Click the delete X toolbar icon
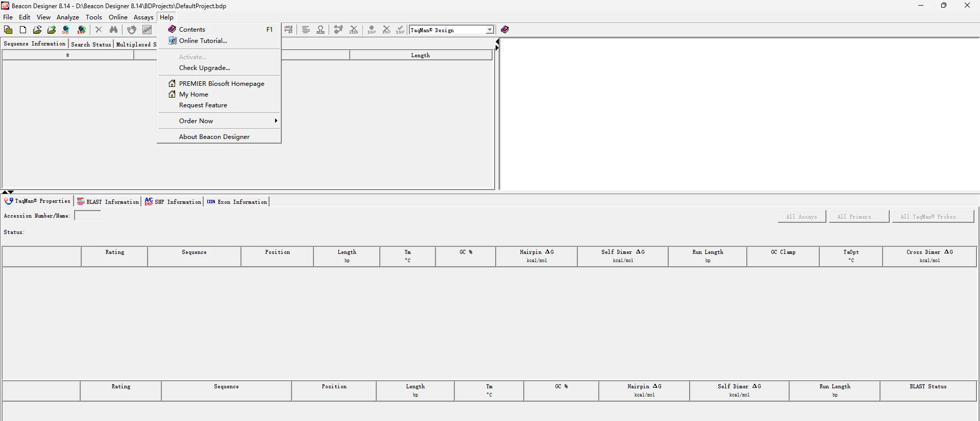Image resolution: width=980 pixels, height=421 pixels. tap(99, 30)
